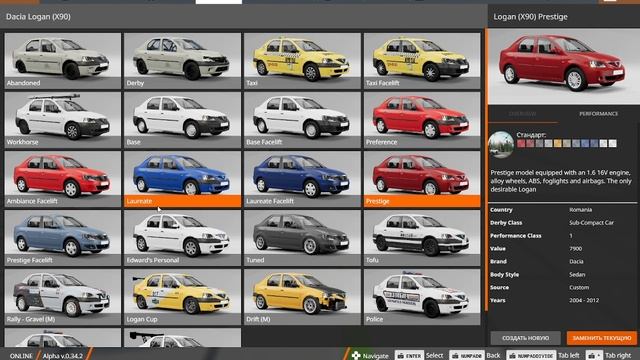The height and width of the screenshot is (360, 640).
Task: Pick the Rally - Gravel (M) tile
Action: pyautogui.click(x=62, y=297)
